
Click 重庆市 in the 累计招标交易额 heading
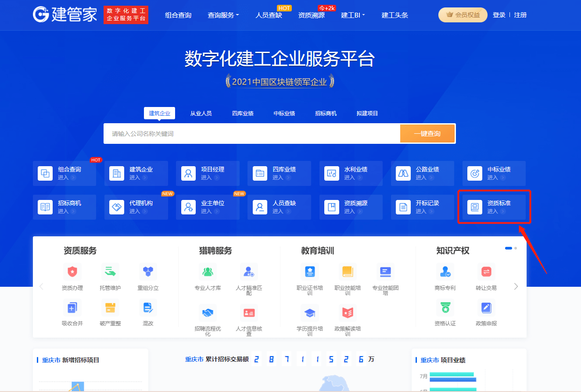194,359
